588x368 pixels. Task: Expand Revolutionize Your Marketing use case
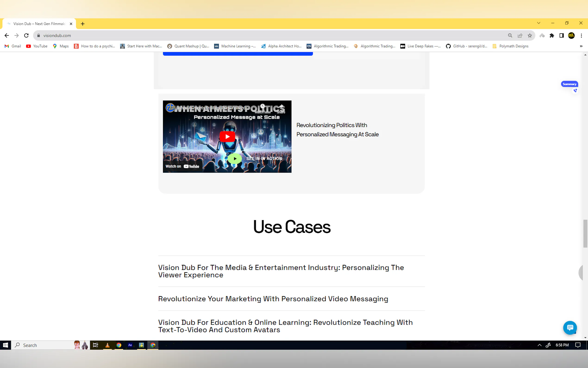pos(273,299)
